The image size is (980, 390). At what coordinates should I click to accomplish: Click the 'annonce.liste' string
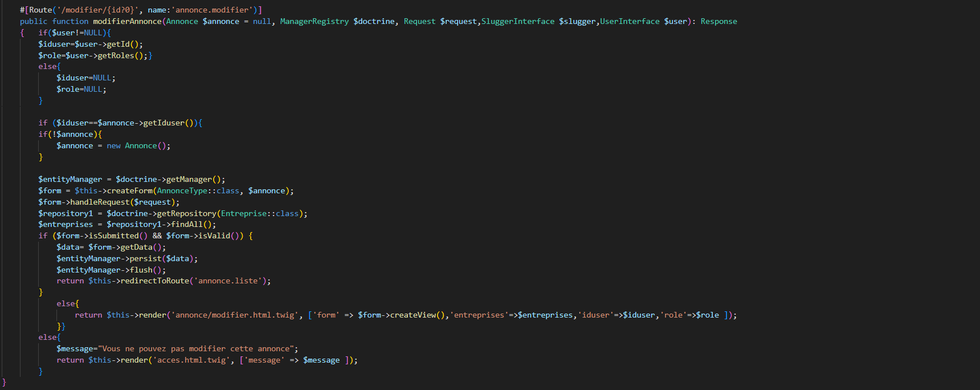pos(228,281)
